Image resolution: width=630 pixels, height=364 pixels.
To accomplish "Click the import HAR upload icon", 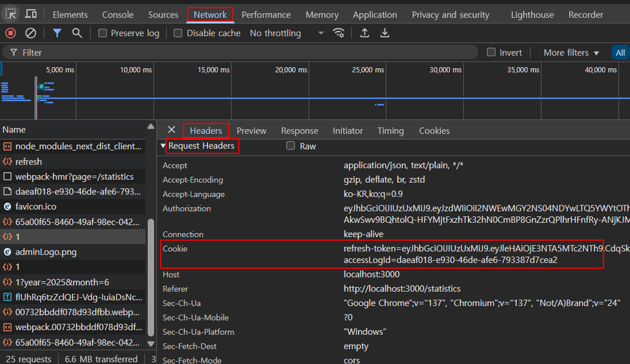I will point(364,33).
